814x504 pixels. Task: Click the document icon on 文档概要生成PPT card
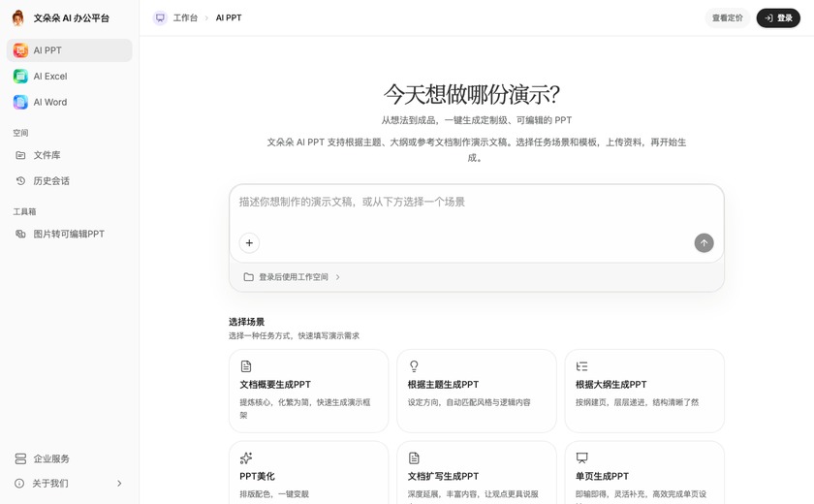(x=246, y=366)
